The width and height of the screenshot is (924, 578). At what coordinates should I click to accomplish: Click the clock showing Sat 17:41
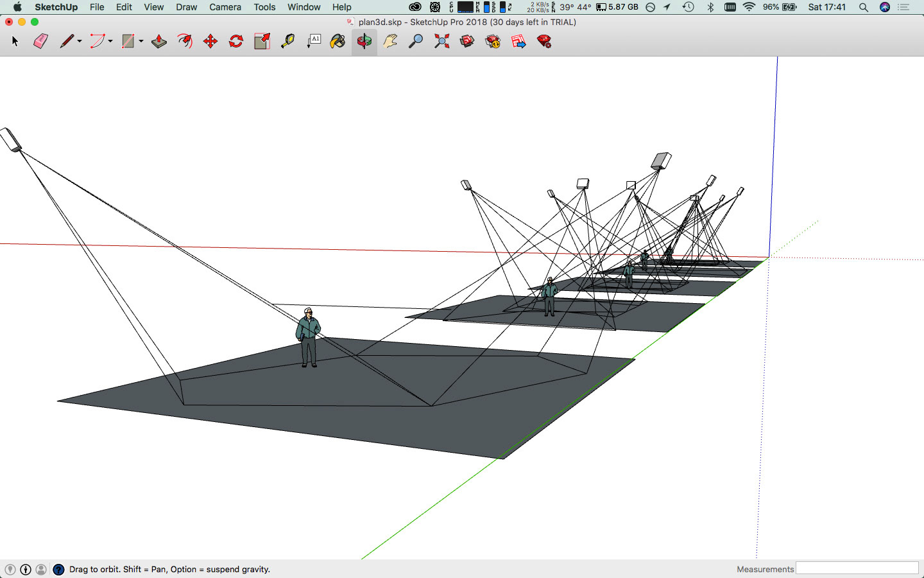point(826,7)
